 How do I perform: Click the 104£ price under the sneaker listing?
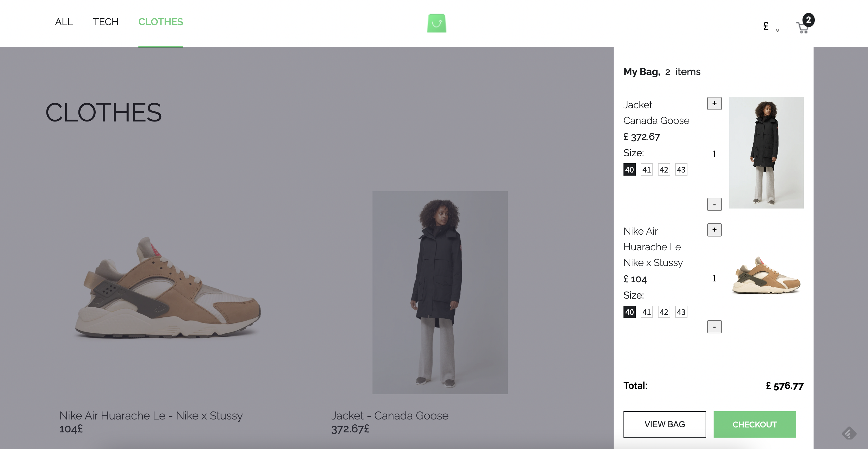coord(71,429)
